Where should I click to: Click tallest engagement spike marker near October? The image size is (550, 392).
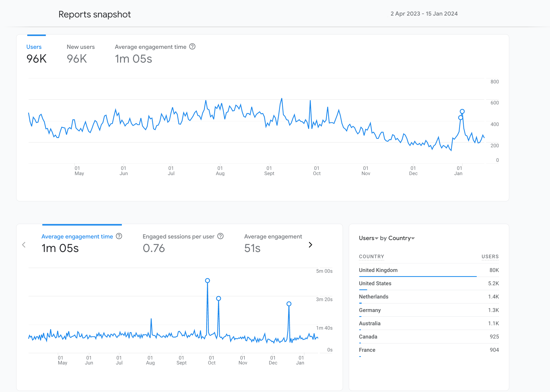(207, 281)
